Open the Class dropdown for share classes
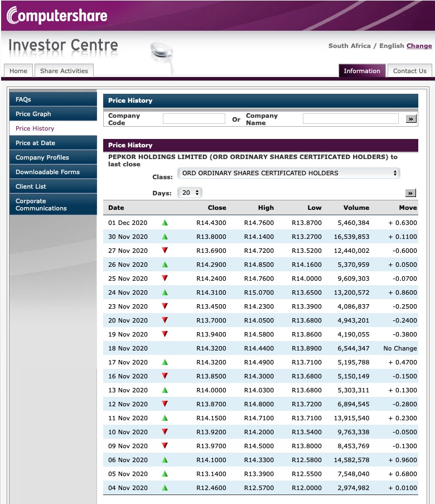The height and width of the screenshot is (504, 435). pyautogui.click(x=288, y=173)
